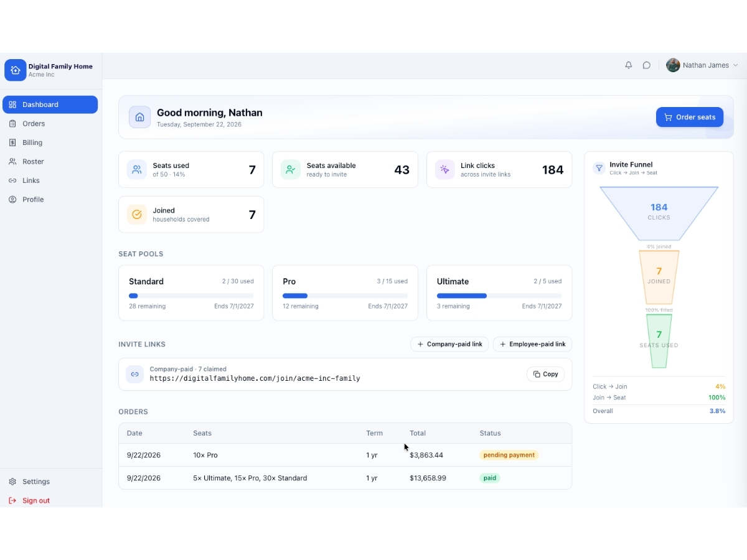Click the $13,658.99 total
The image size is (747, 560).
428,478
